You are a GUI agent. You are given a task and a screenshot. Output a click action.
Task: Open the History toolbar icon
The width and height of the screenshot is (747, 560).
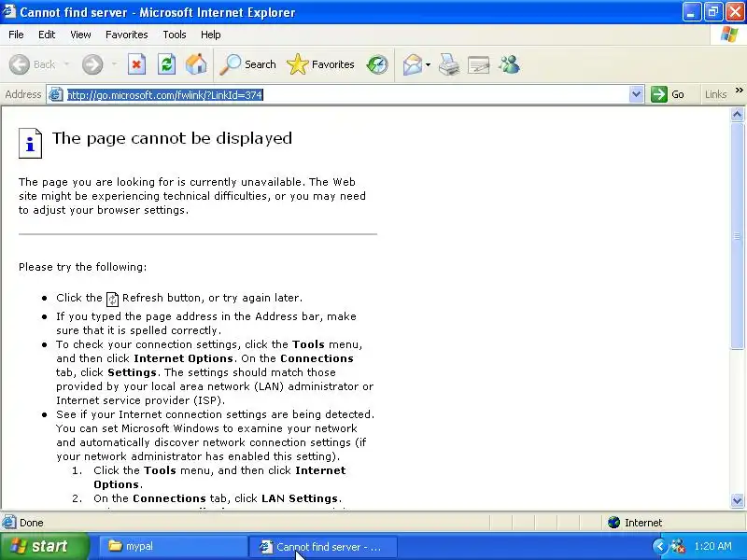tap(377, 64)
